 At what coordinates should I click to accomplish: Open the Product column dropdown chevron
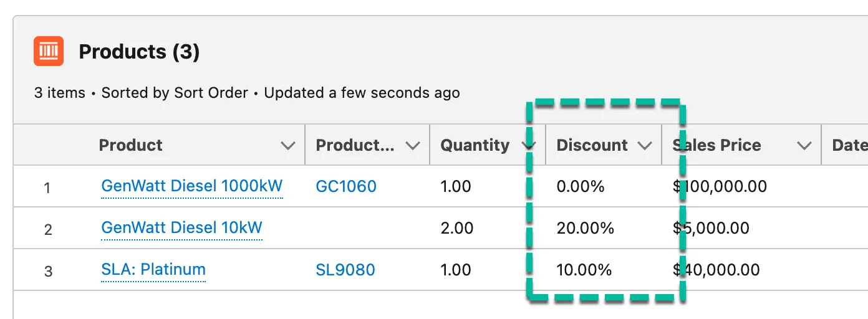[x=287, y=146]
